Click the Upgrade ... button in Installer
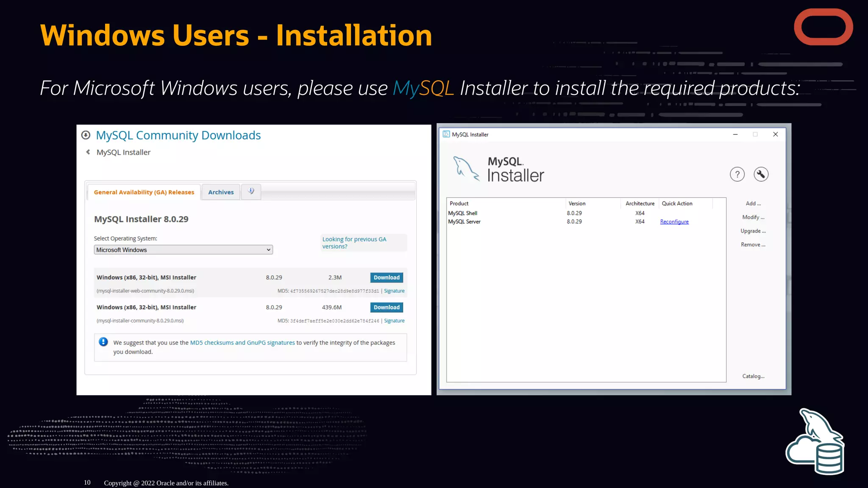 tap(753, 231)
